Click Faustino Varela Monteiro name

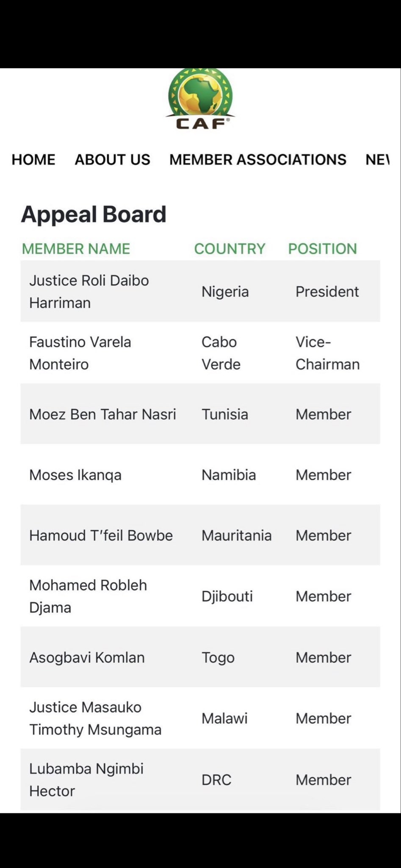coord(80,353)
